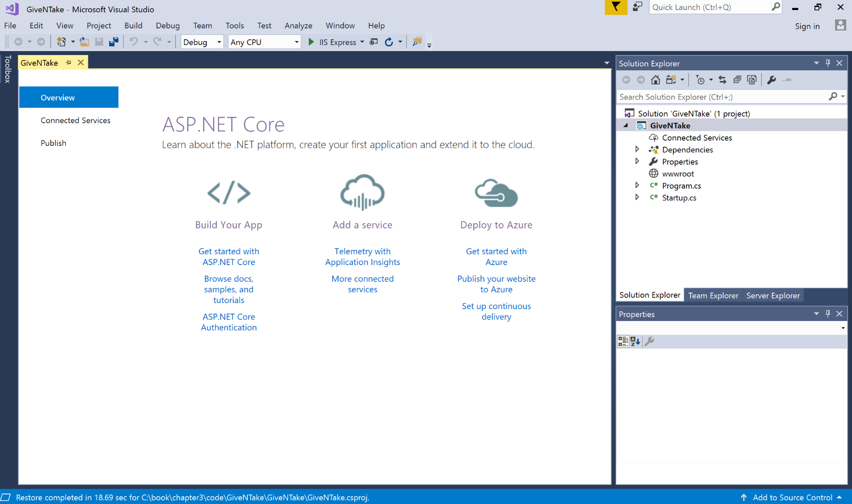Open the File menu

point(10,25)
